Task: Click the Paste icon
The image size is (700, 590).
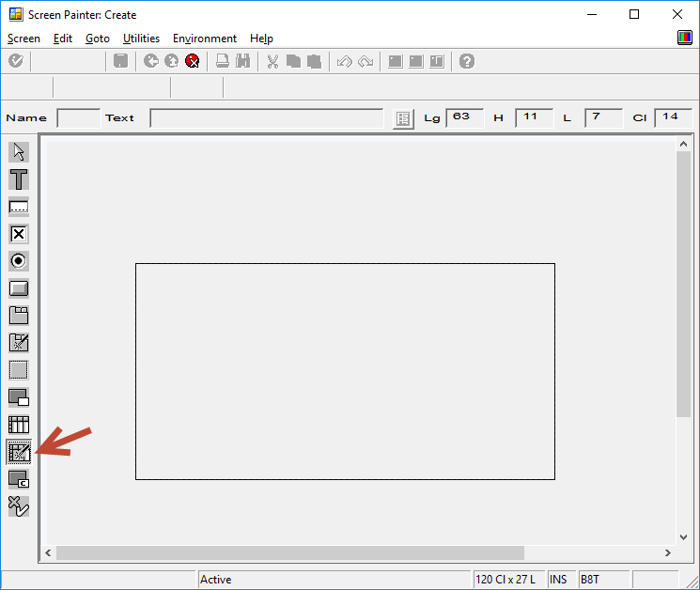Action: click(314, 61)
